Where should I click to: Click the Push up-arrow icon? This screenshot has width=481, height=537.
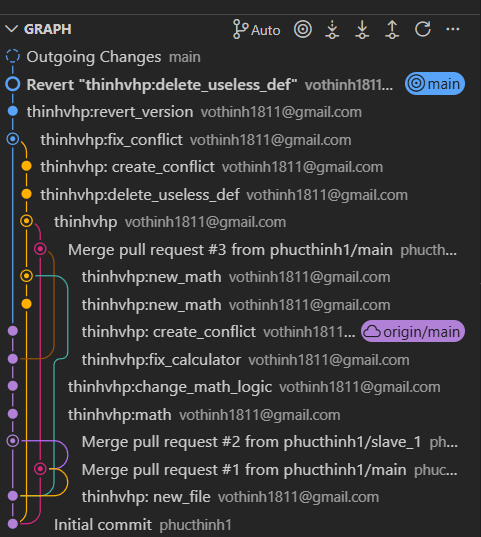coord(392,29)
